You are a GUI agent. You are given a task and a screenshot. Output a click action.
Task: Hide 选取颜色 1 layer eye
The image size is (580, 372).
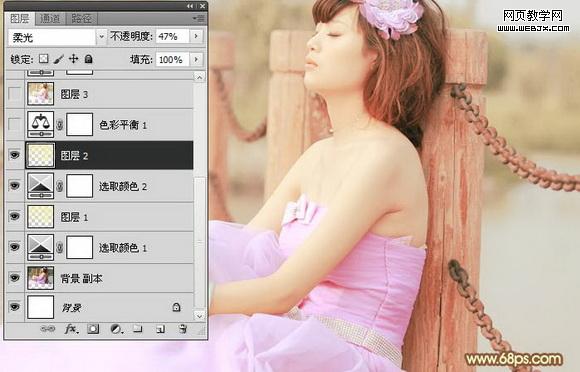(14, 247)
